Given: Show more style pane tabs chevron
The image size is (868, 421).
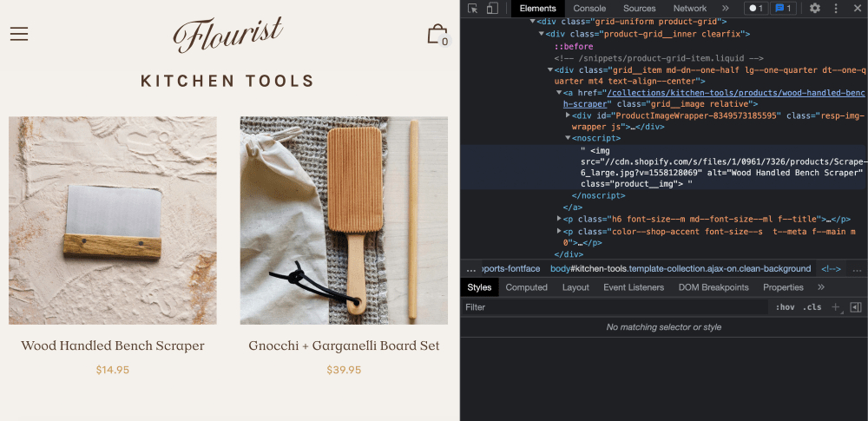Looking at the screenshot, I should (x=821, y=287).
